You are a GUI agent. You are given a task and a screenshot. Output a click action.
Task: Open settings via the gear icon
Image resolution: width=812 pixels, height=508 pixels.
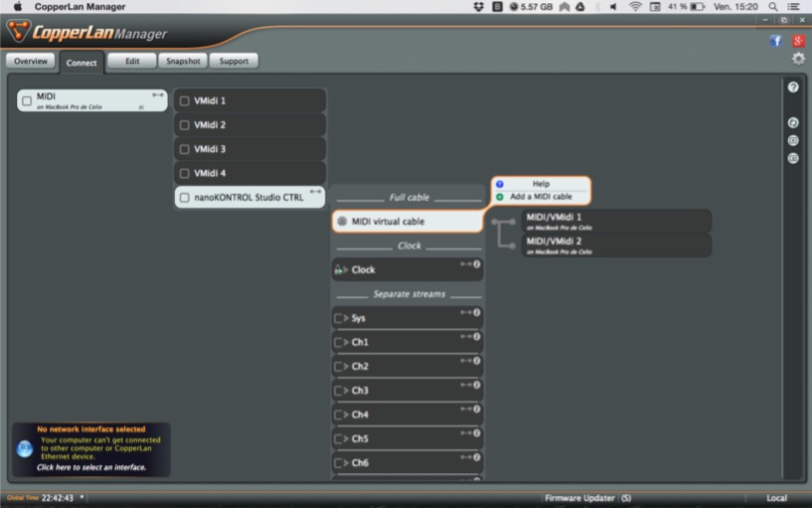point(798,59)
